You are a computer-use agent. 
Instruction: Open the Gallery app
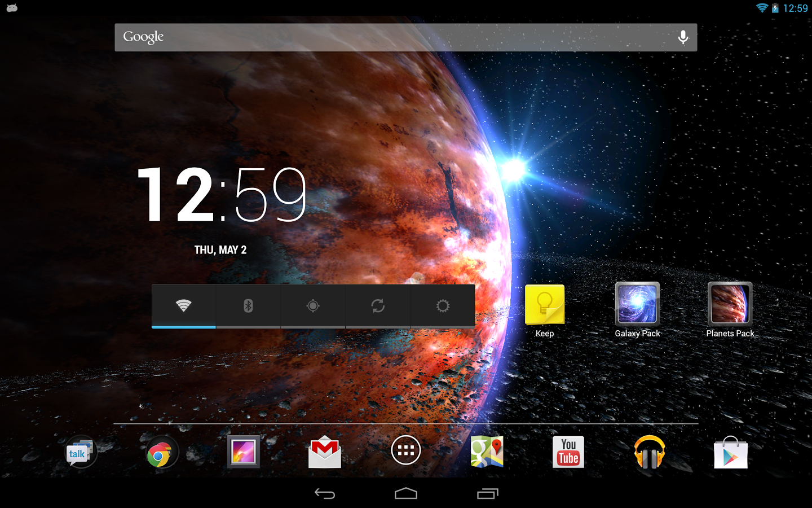tap(243, 452)
